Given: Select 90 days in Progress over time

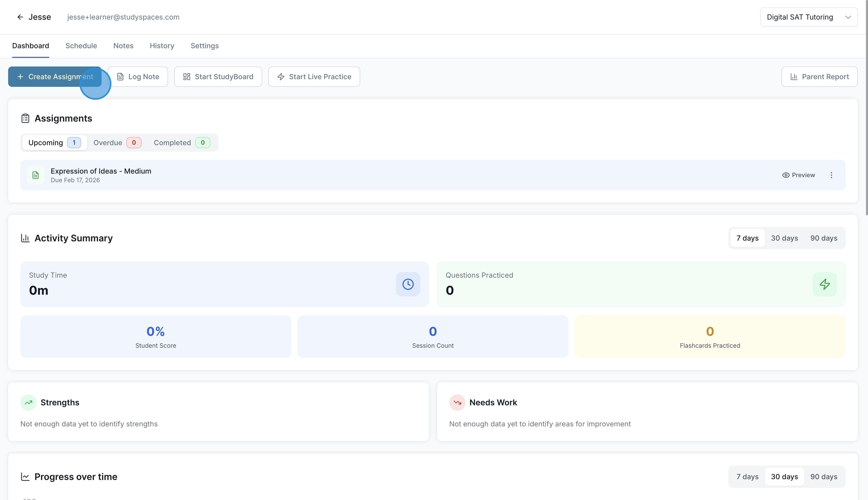Looking at the screenshot, I should [824, 477].
